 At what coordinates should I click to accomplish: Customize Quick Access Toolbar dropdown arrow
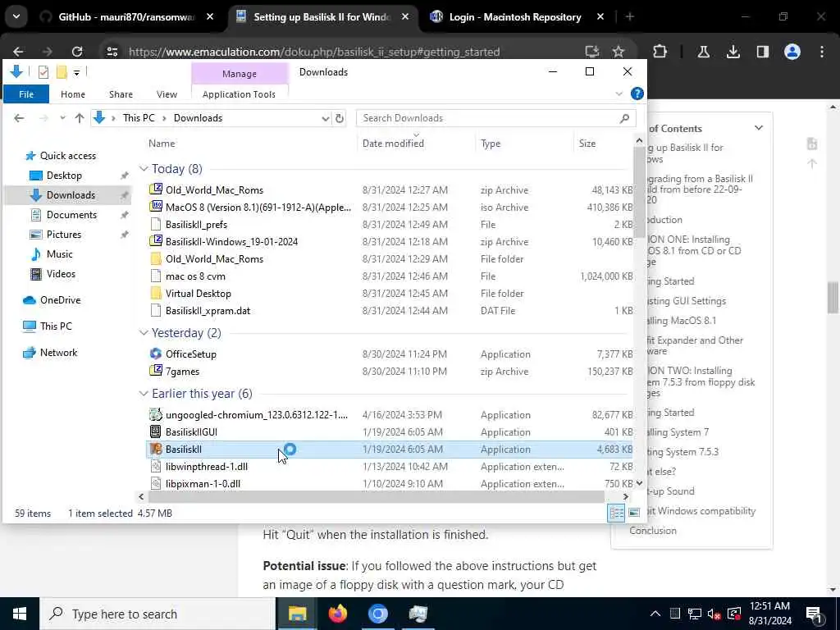coord(76,72)
